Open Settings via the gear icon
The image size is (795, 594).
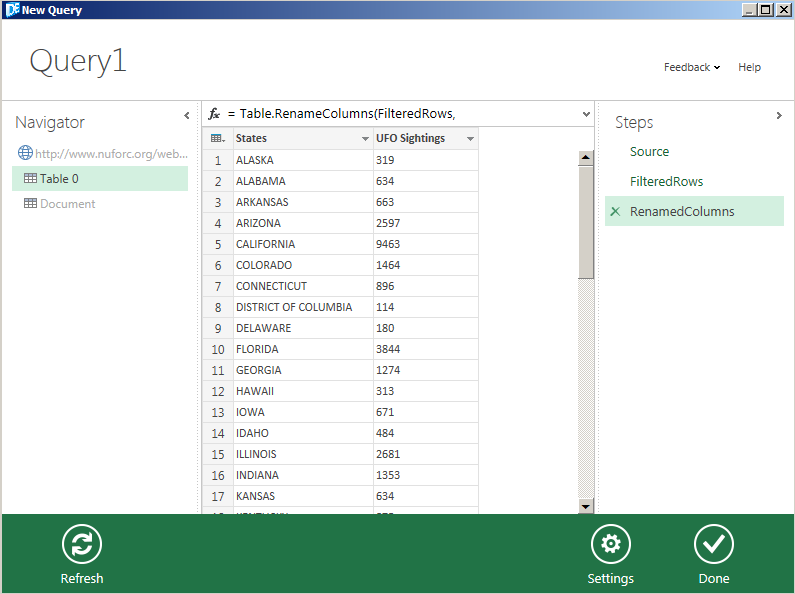pyautogui.click(x=610, y=544)
